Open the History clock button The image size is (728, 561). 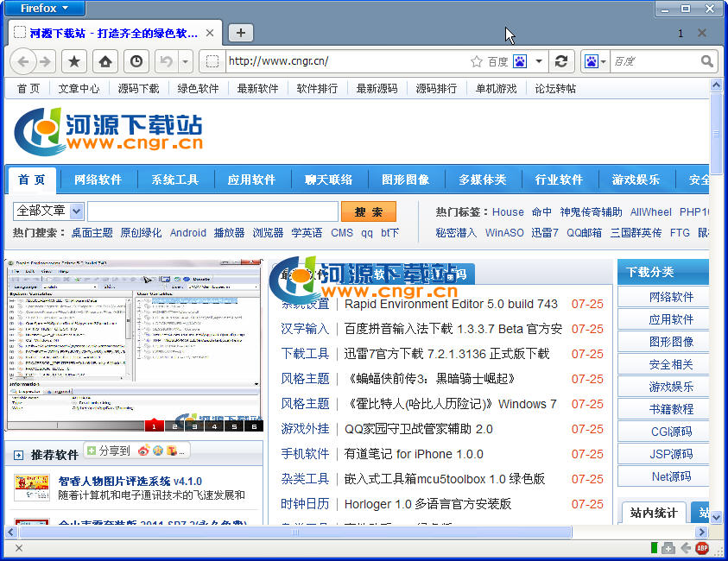tap(136, 61)
